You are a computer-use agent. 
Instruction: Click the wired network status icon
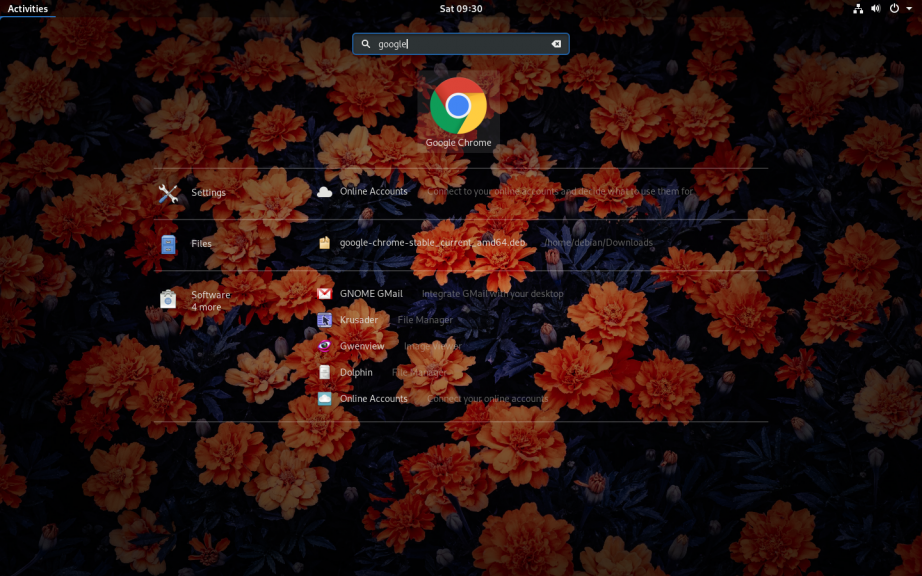coord(858,8)
